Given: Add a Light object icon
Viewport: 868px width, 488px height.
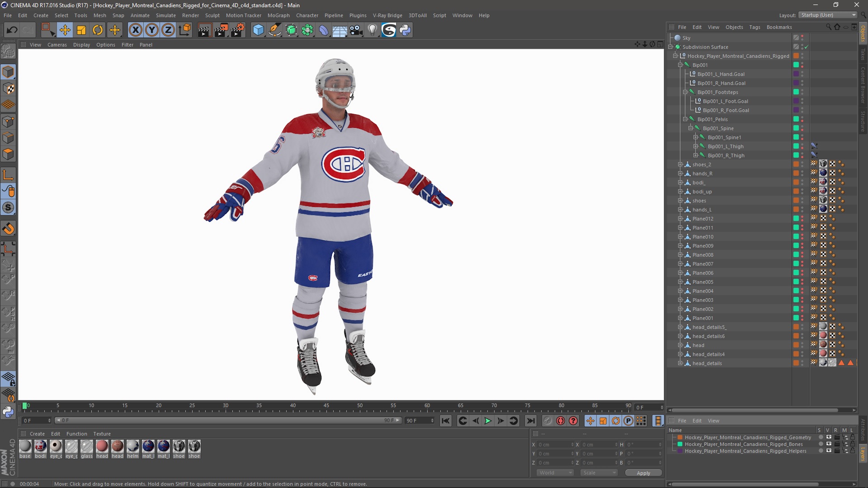Looking at the screenshot, I should point(373,30).
